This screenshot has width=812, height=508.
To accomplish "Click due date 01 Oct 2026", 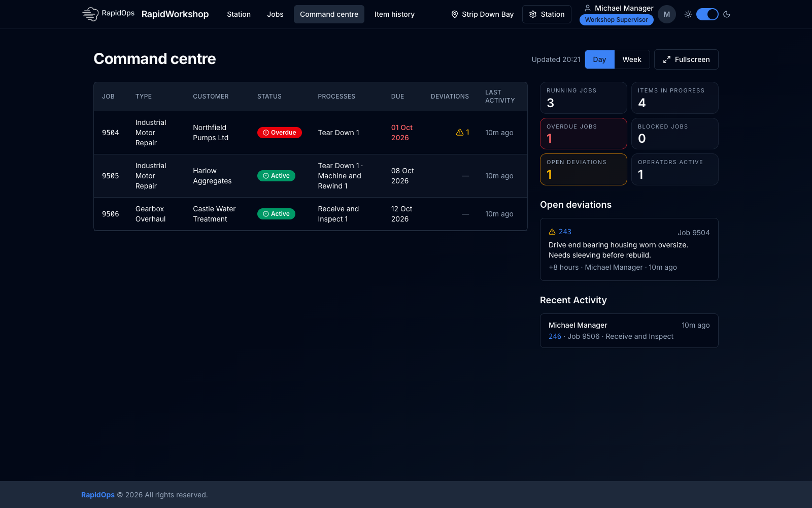I will click(402, 133).
